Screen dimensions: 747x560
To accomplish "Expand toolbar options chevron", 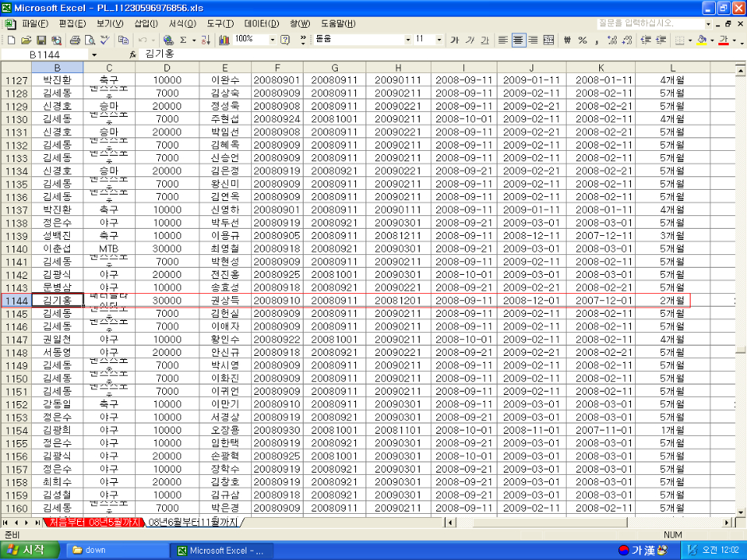I will pos(303,40).
